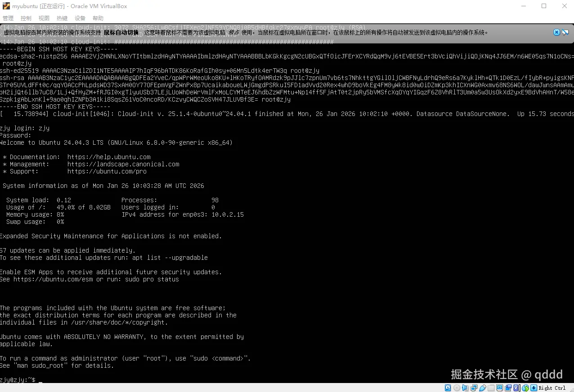Click the 'ABSOLUTELY NO WARRANTY' line

click(122, 337)
